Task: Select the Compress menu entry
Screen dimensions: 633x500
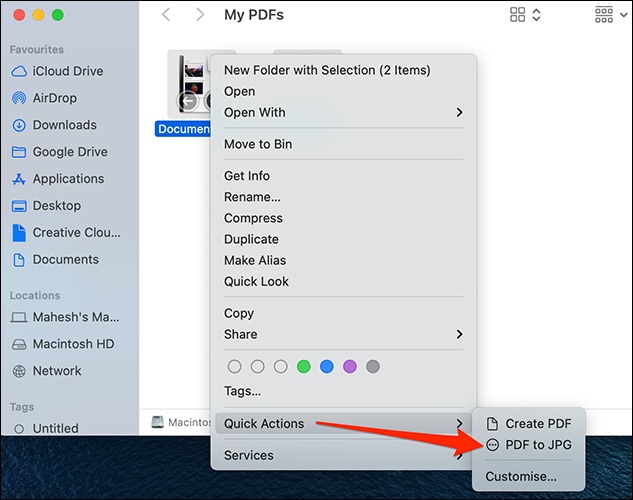Action: click(253, 218)
